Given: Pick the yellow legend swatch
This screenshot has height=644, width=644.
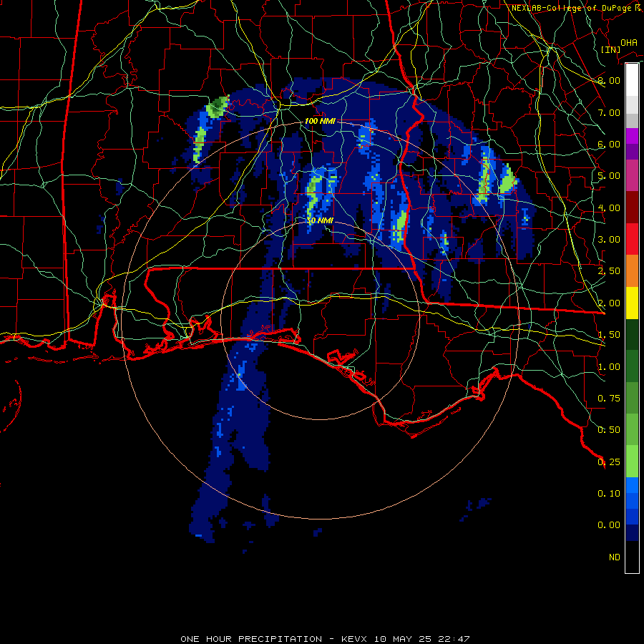Looking at the screenshot, I should pyautogui.click(x=632, y=303).
